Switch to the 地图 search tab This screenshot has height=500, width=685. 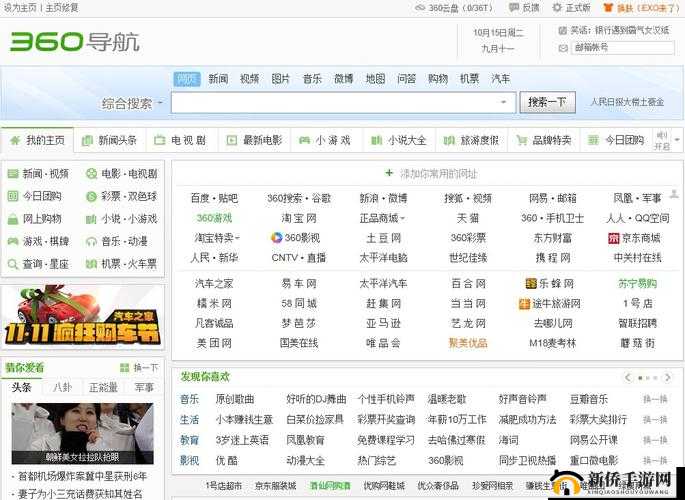point(375,79)
